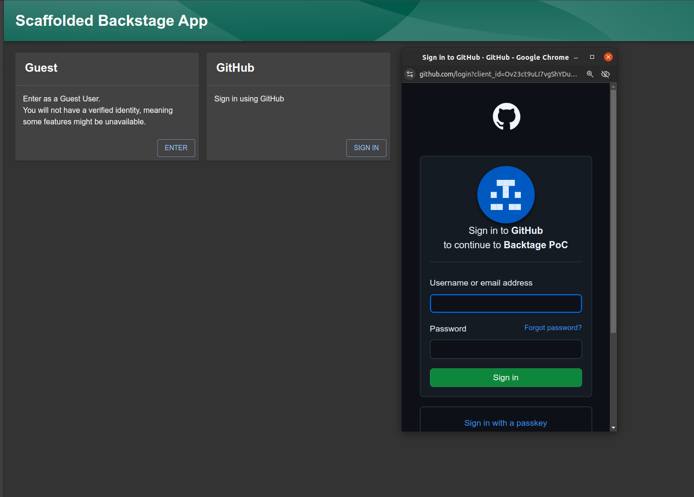Image resolution: width=694 pixels, height=497 pixels.
Task: Click the Scaffolded Backstage App header title
Action: [x=111, y=20]
